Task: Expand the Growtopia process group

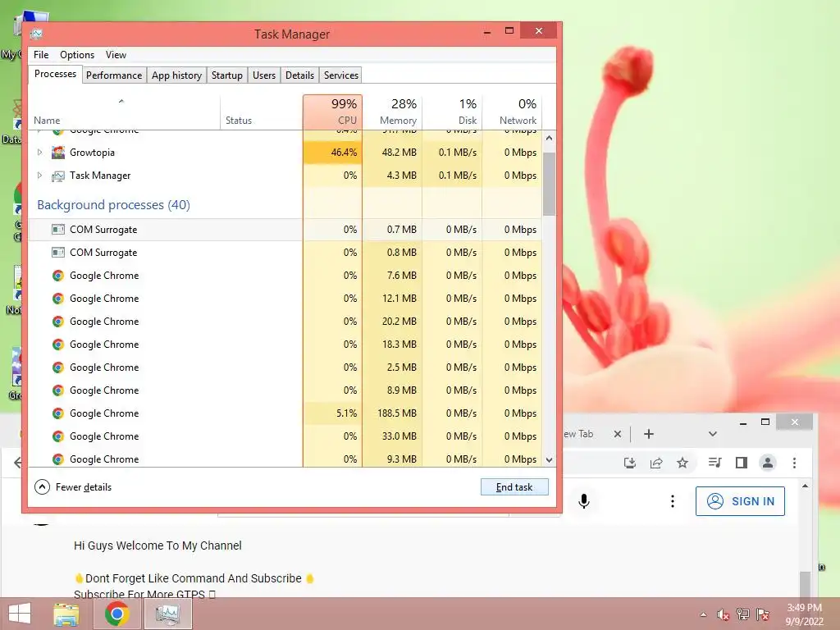Action: click(x=39, y=152)
